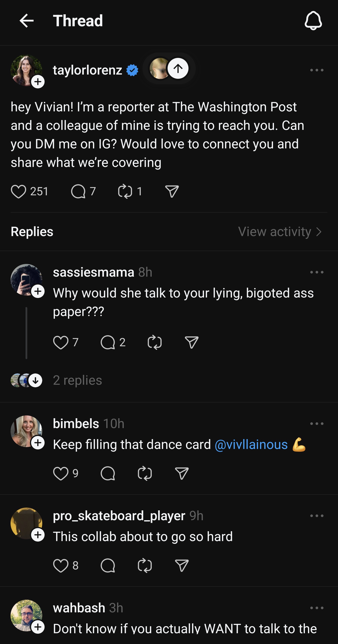Follow taylorlorenz via plus badge
This screenshot has height=644, width=338.
tap(38, 82)
